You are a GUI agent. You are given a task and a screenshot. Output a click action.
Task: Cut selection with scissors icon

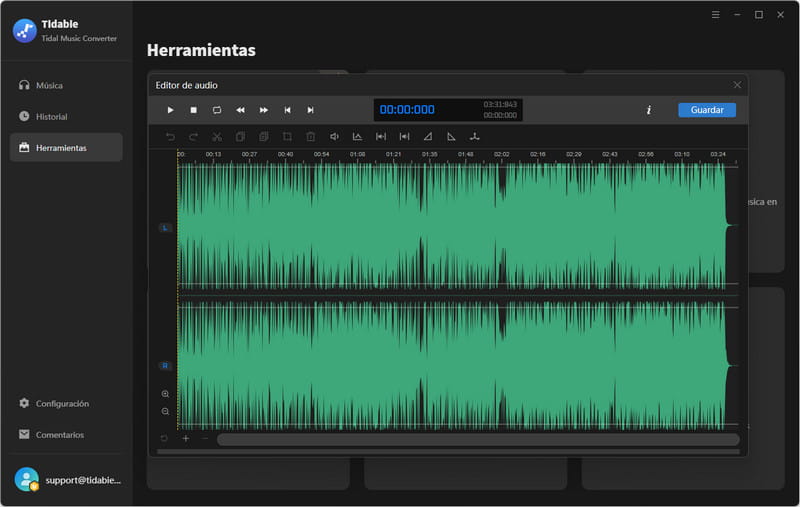point(217,137)
